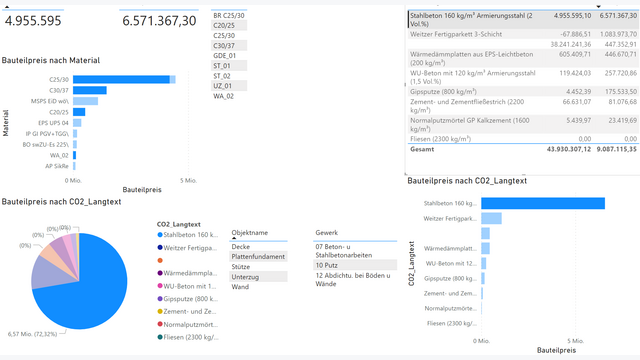This screenshot has height=360, width=640.
Task: Filter by Plattenfundament in the Objektname slicer
Action: (258, 257)
